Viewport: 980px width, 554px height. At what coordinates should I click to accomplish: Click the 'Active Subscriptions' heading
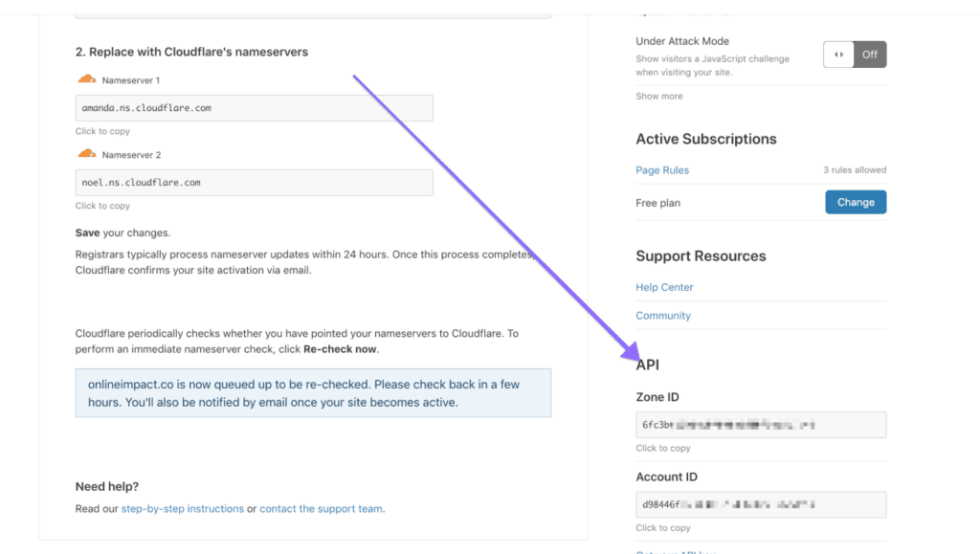(x=706, y=139)
